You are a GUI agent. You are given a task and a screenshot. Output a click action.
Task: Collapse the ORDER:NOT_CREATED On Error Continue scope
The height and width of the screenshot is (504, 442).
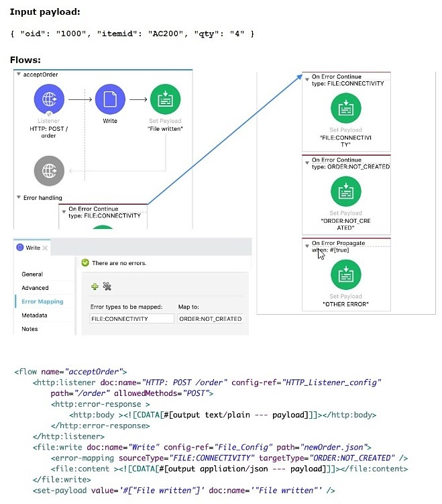click(307, 162)
